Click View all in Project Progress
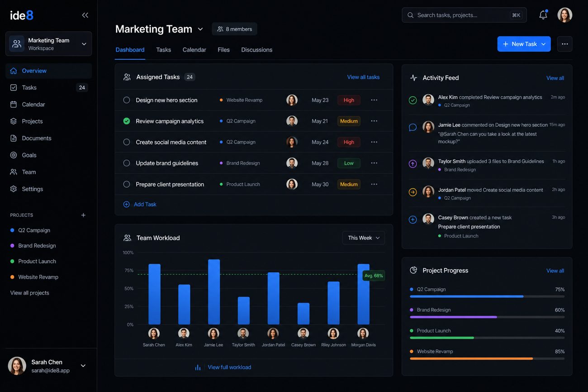 coord(555,271)
